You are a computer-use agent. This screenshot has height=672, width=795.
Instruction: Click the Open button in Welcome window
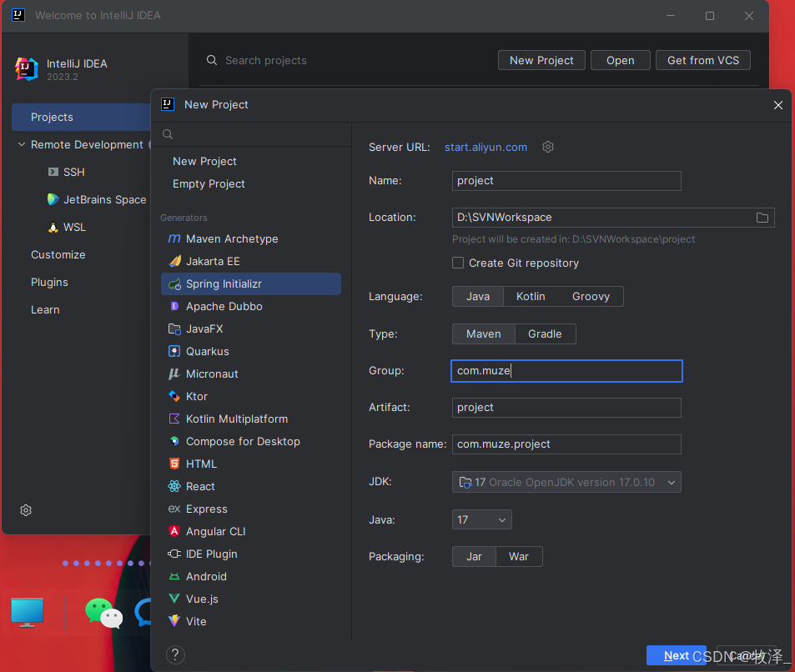tap(620, 60)
